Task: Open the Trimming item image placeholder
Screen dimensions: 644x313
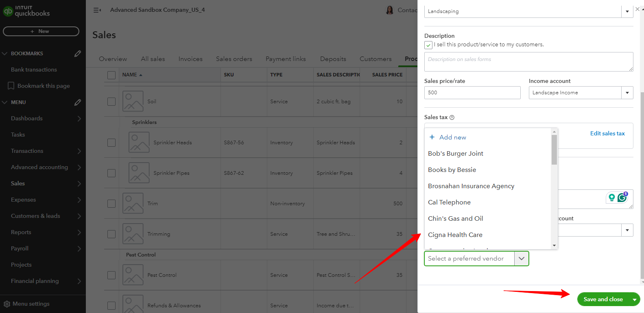Action: click(x=133, y=234)
